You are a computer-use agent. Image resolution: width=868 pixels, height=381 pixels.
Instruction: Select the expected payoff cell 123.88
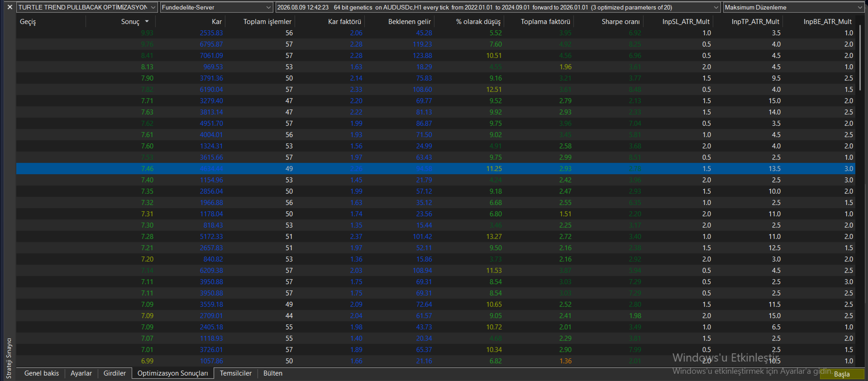point(422,56)
